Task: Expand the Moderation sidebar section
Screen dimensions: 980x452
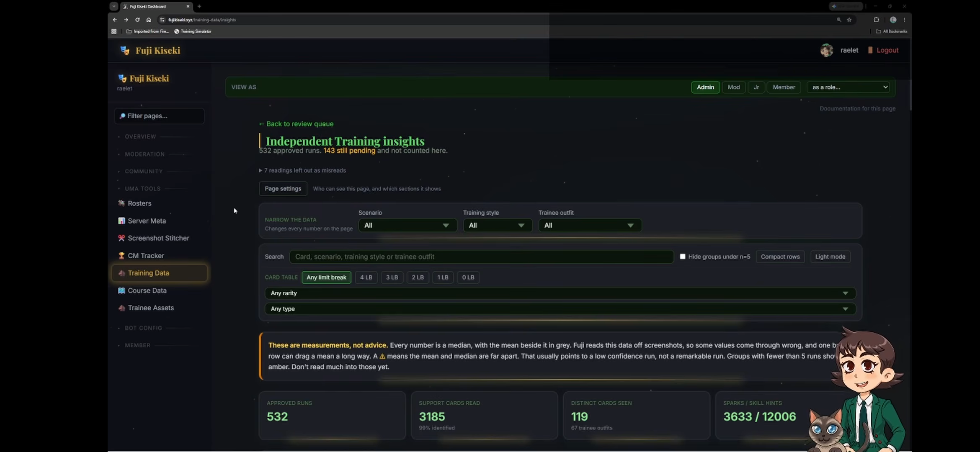Action: click(145, 154)
